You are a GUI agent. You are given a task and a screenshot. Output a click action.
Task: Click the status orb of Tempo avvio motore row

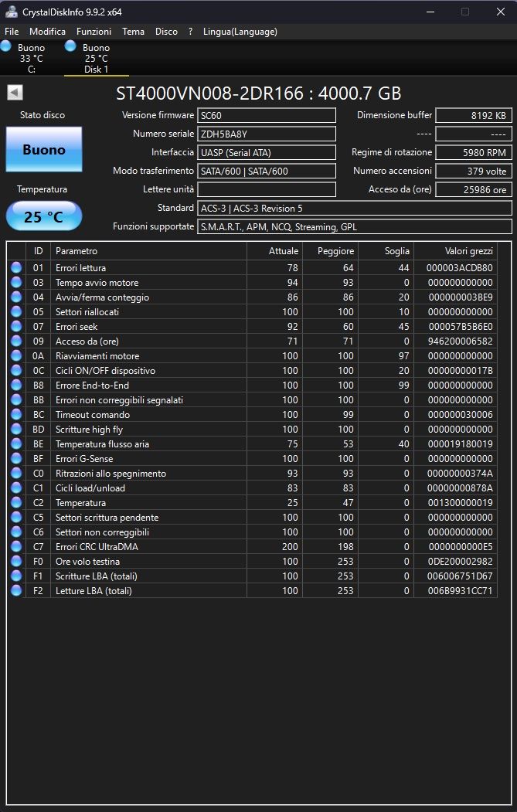click(16, 282)
